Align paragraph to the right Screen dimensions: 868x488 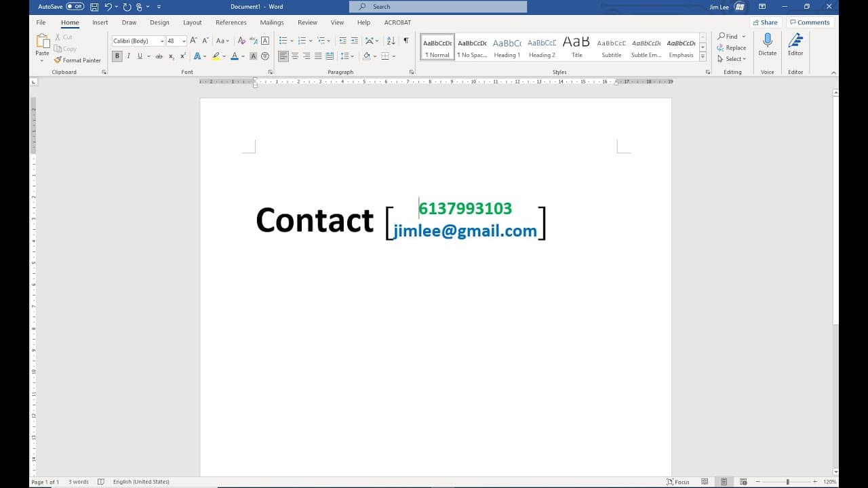pyautogui.click(x=307, y=56)
